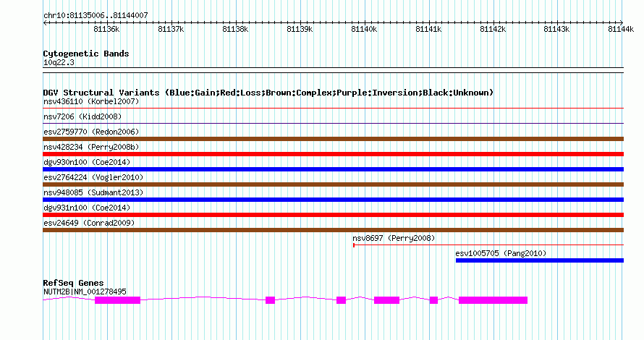Select the 10q22.3 band label
The height and width of the screenshot is (340, 644).
tap(59, 62)
